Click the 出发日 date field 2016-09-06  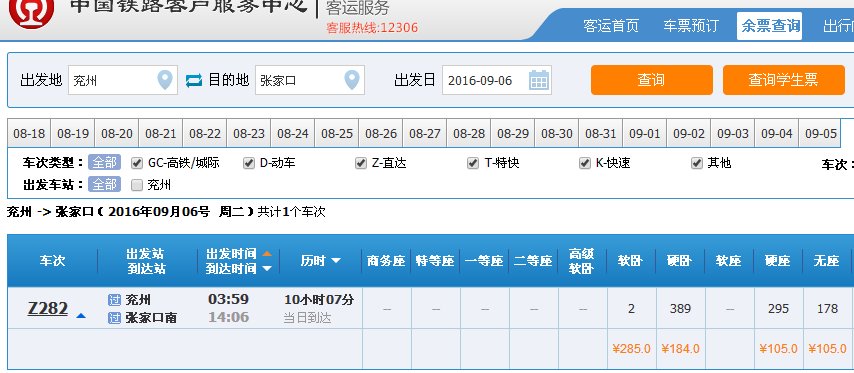click(497, 80)
